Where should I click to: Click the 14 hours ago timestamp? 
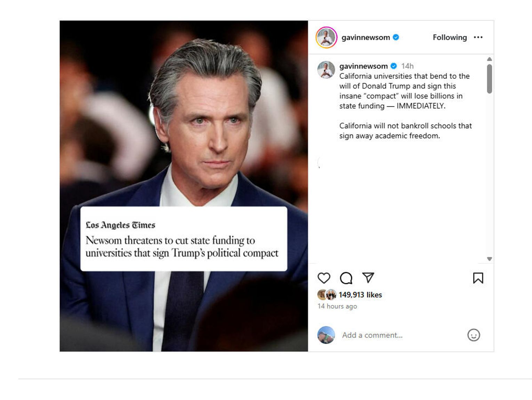337,306
